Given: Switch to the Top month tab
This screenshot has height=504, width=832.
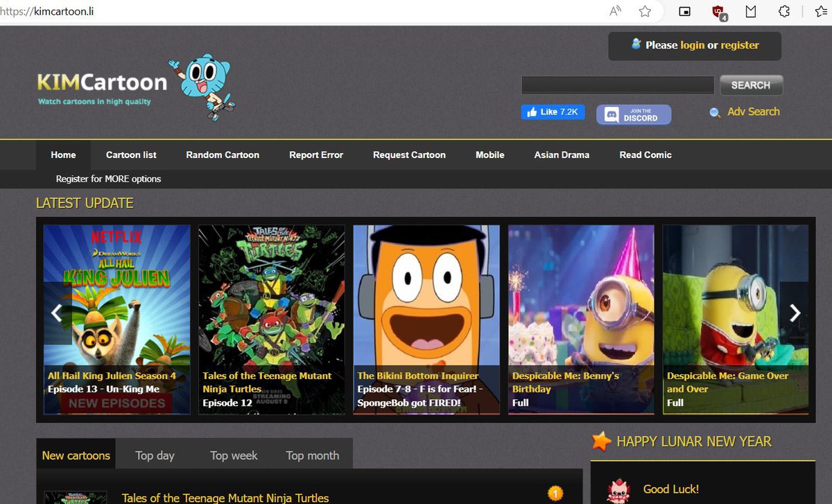Looking at the screenshot, I should pos(312,455).
